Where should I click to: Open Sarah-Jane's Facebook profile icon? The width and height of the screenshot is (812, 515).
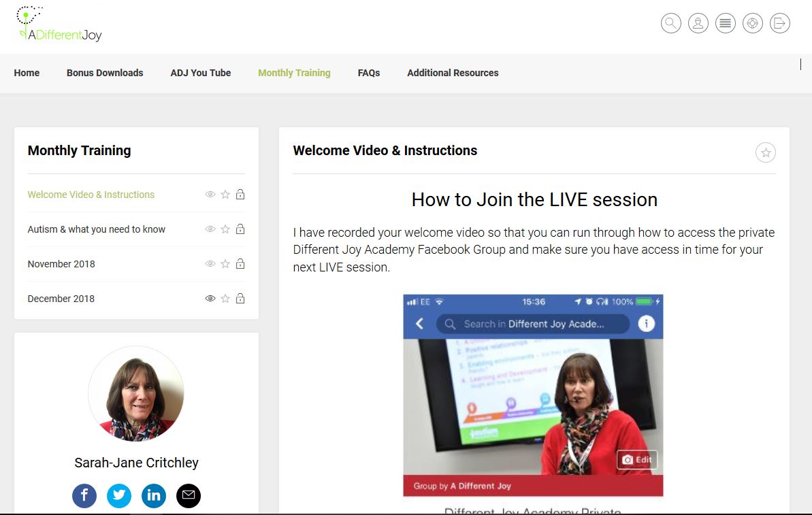click(84, 495)
